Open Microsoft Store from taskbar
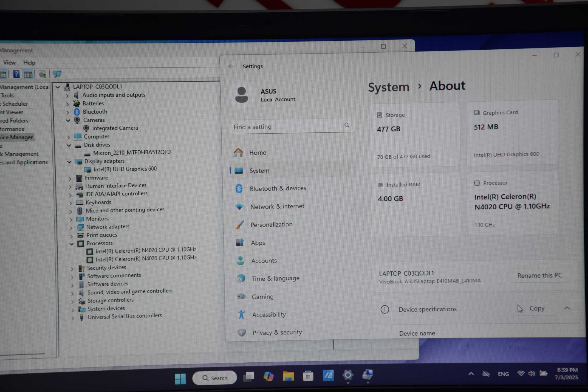This screenshot has height=392, width=588. (x=308, y=376)
